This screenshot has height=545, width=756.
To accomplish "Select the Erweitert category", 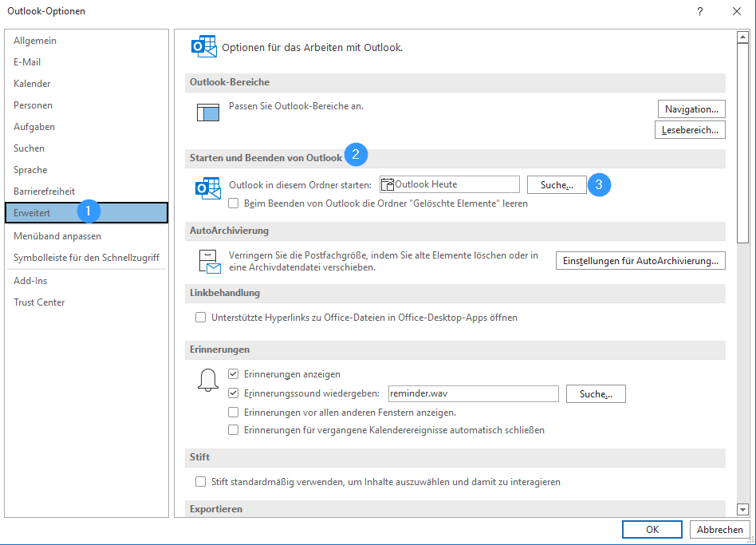I will point(87,213).
